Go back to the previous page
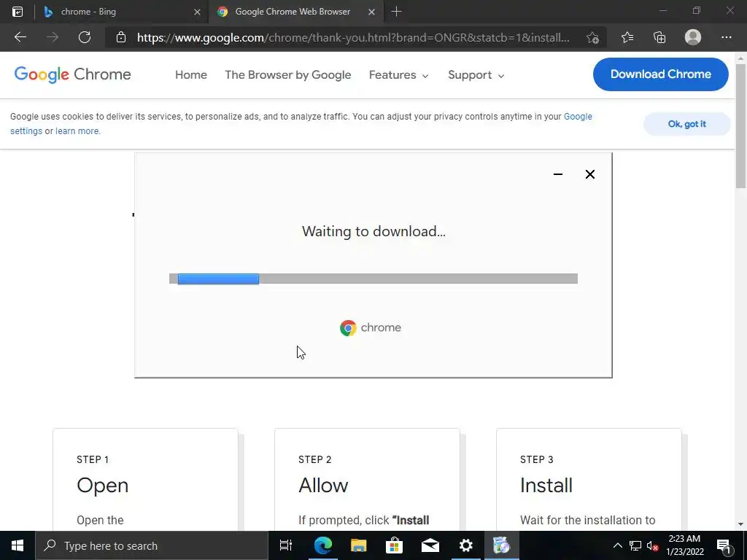Viewport: 747px width, 560px height. (20, 37)
